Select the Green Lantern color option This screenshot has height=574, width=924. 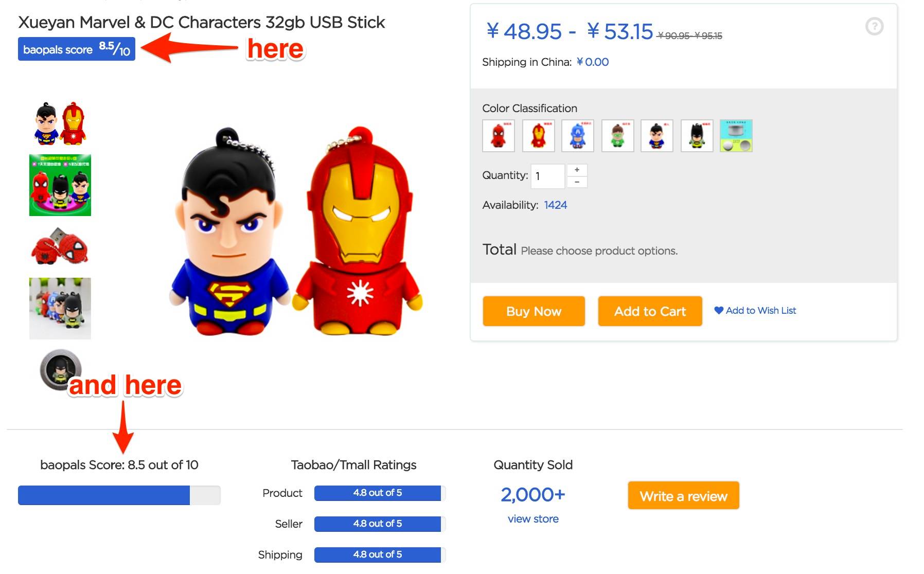click(617, 136)
